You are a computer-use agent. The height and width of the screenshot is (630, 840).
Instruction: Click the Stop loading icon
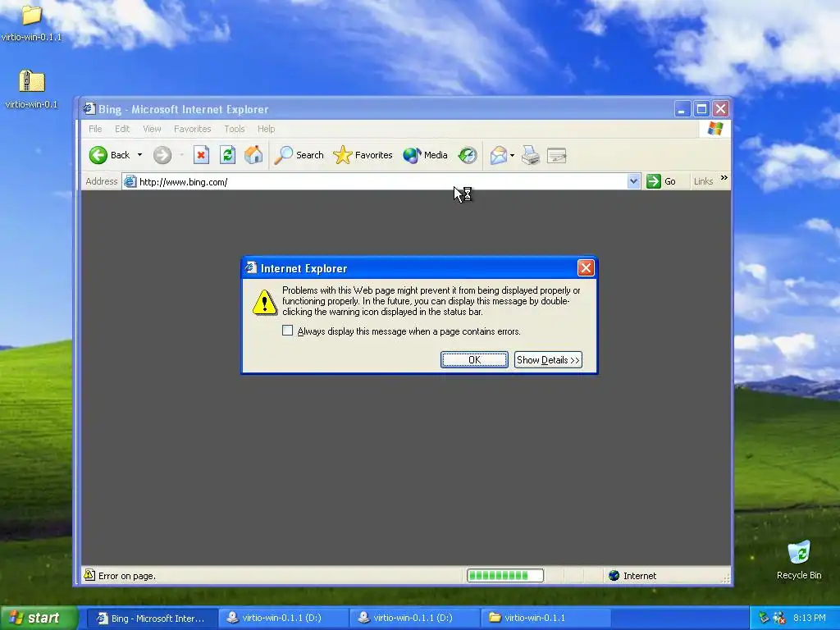202,155
